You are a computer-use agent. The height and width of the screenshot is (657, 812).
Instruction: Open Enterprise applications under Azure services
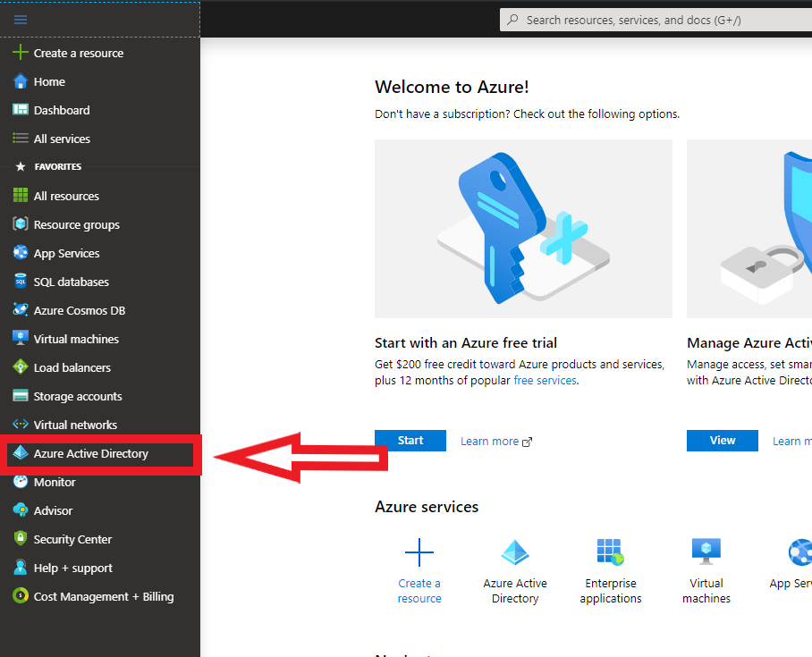point(610,572)
